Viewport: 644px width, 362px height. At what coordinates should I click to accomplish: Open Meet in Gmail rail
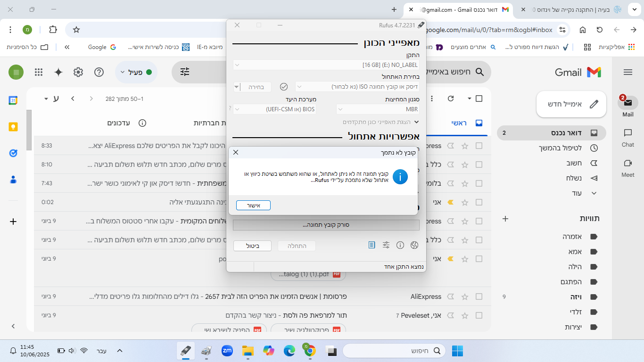click(x=627, y=168)
